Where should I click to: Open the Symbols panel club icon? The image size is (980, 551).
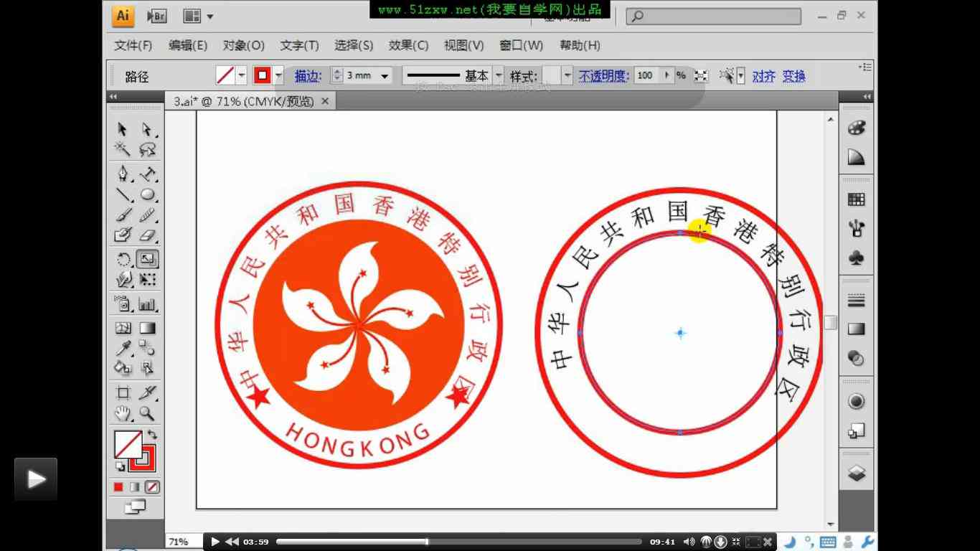point(857,258)
